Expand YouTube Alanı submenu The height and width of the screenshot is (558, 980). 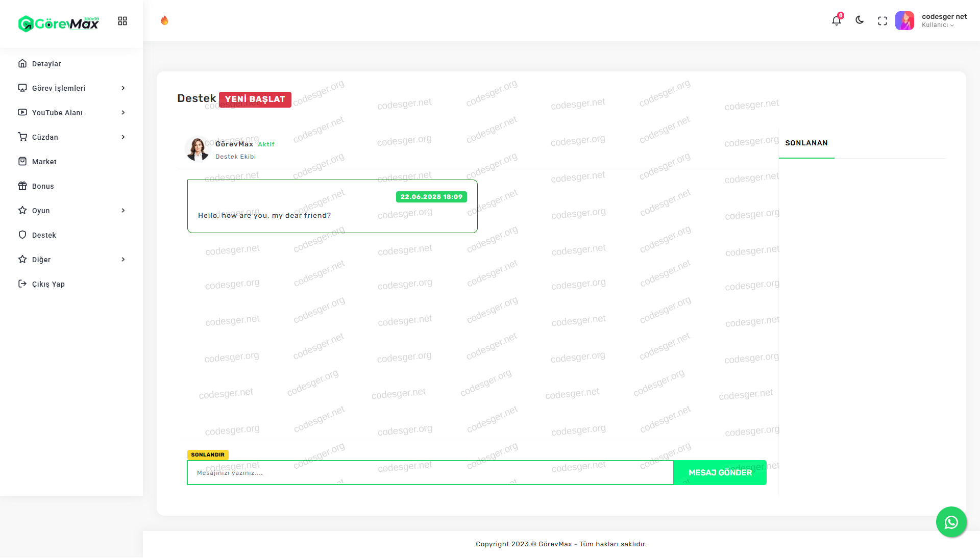coord(57,113)
